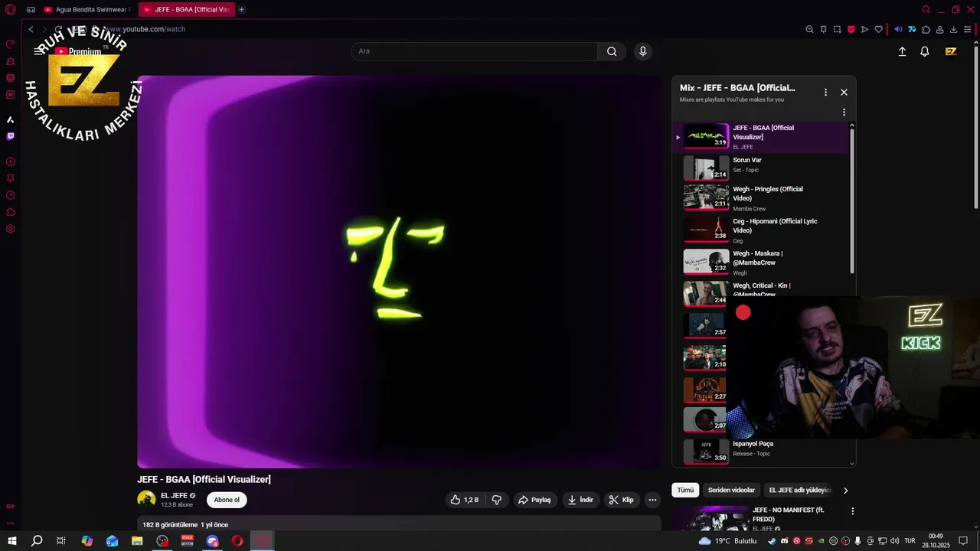Click the İndir download button
Image resolution: width=980 pixels, height=551 pixels.
tap(580, 500)
